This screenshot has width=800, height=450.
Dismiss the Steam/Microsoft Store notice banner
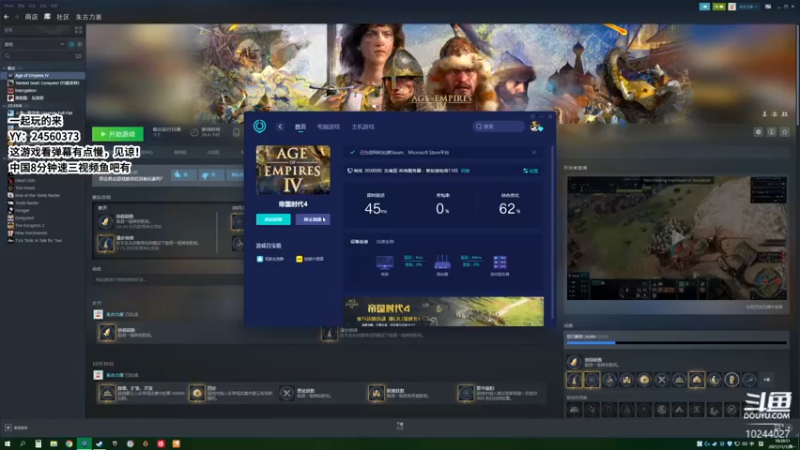(534, 152)
